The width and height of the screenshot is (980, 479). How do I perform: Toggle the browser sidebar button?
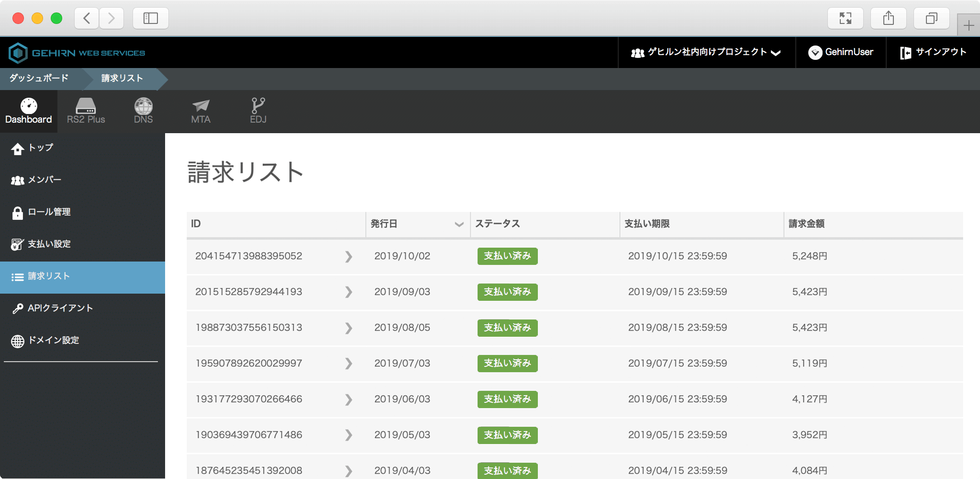pos(150,18)
